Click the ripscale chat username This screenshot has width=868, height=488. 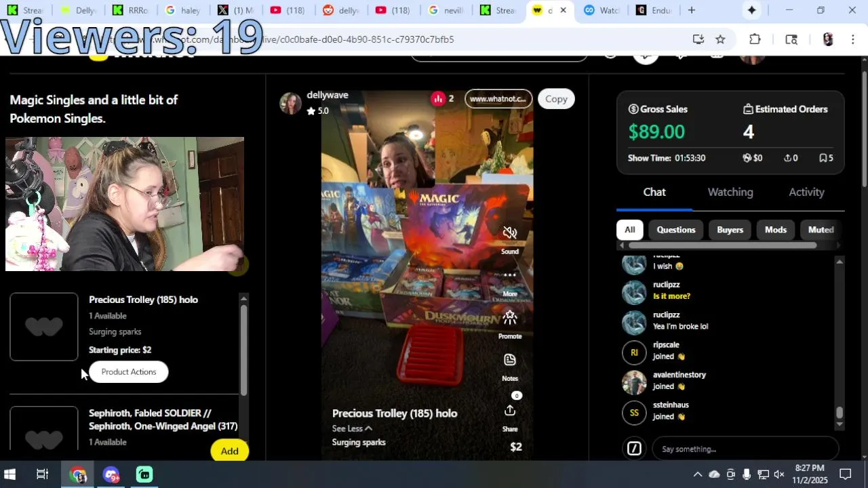tap(666, 345)
